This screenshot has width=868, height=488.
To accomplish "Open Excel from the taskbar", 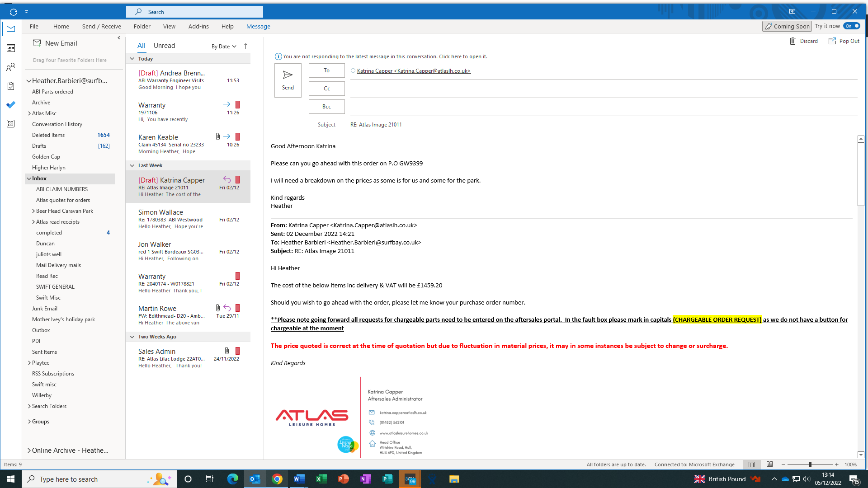I will tap(321, 479).
